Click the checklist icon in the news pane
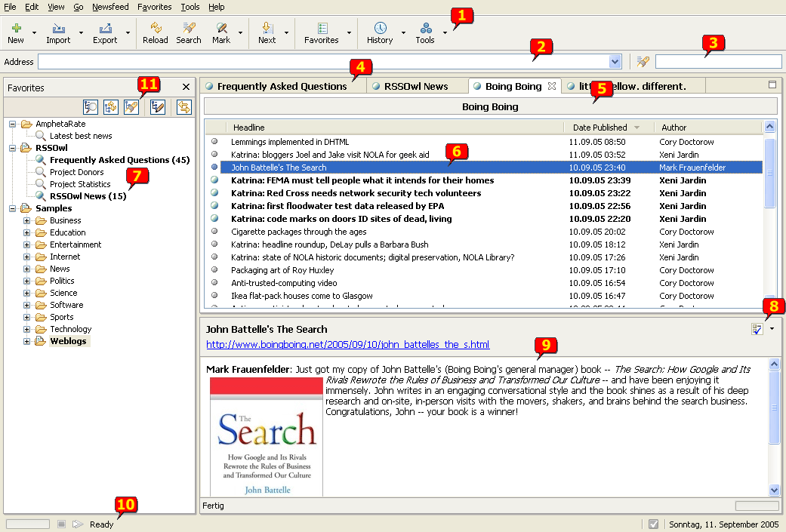 (757, 329)
